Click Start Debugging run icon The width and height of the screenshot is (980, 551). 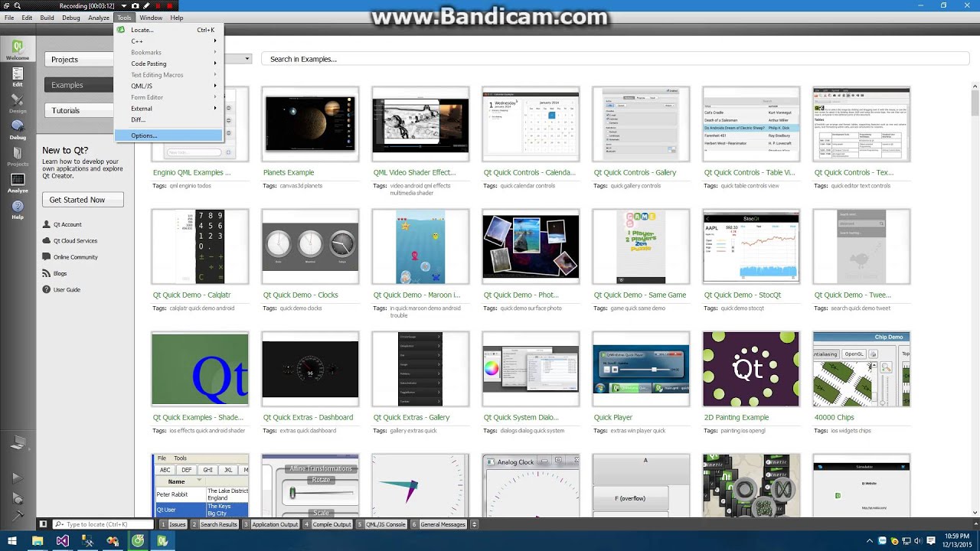(17, 497)
